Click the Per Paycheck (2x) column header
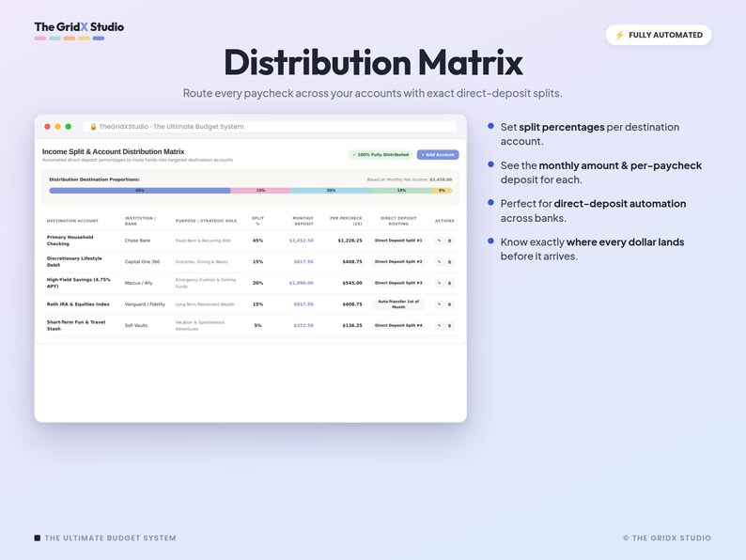 pyautogui.click(x=346, y=221)
